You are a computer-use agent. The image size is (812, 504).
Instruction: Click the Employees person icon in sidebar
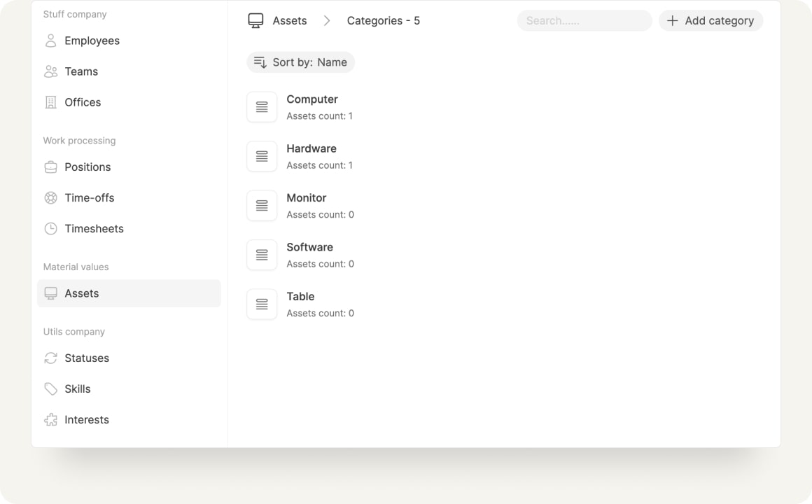tap(50, 41)
